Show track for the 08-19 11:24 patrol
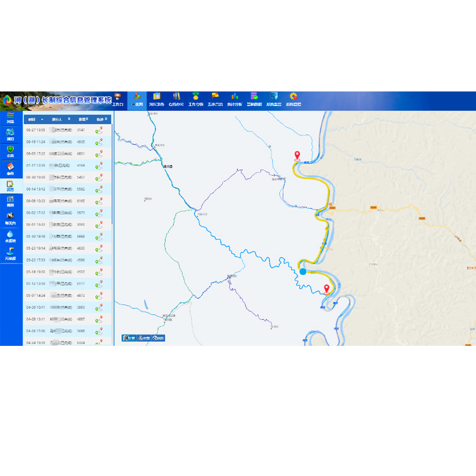The width and height of the screenshot is (476, 476). pos(99,142)
